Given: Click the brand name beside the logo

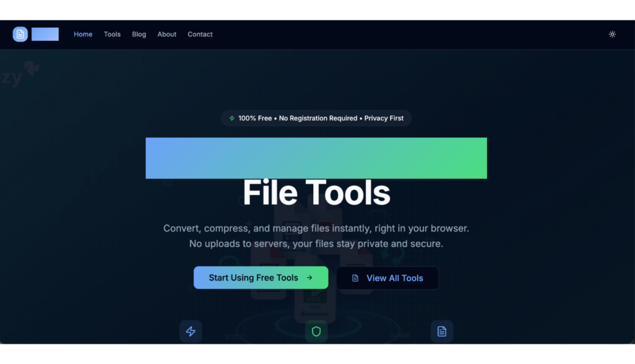Looking at the screenshot, I should click(45, 34).
